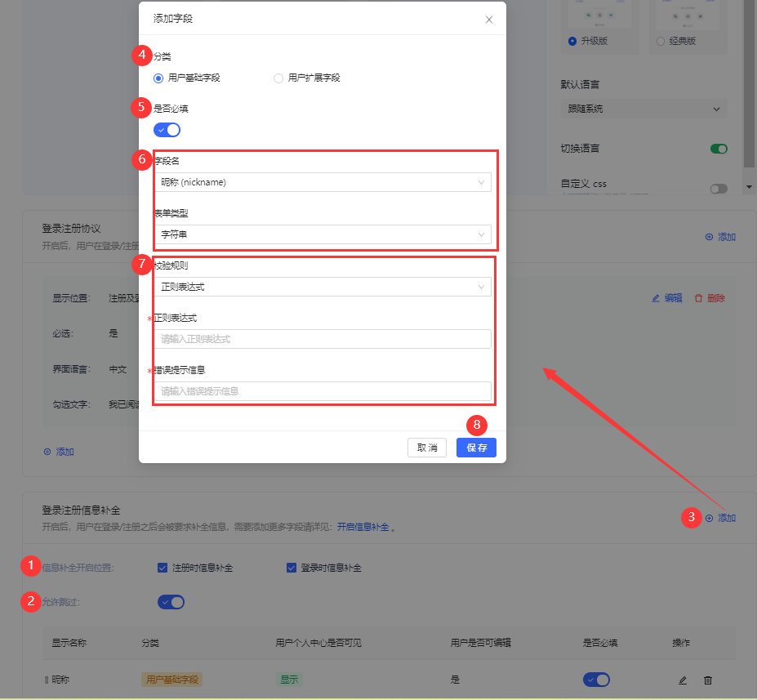
Task: Expand the 校验规则 dropdown showing 正则表达式
Action: 322,287
